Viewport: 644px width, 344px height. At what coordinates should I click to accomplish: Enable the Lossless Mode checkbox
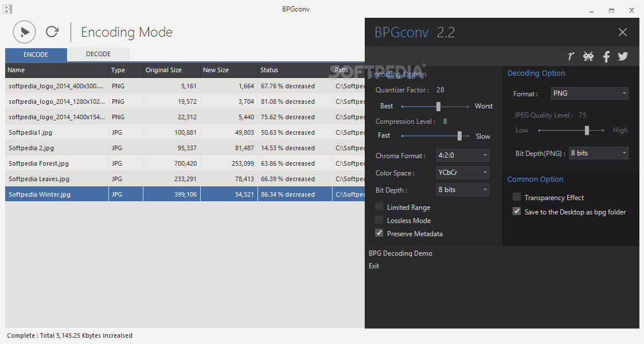(x=379, y=220)
